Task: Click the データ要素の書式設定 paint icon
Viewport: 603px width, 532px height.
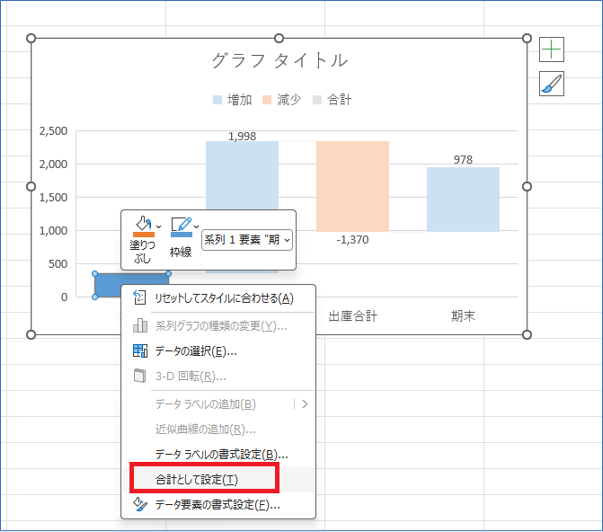Action: pos(140,504)
